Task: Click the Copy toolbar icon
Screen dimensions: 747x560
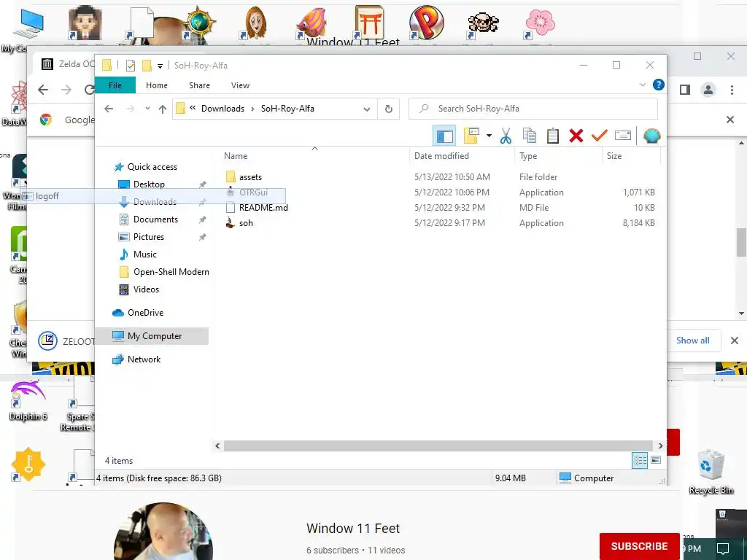Action: click(530, 136)
